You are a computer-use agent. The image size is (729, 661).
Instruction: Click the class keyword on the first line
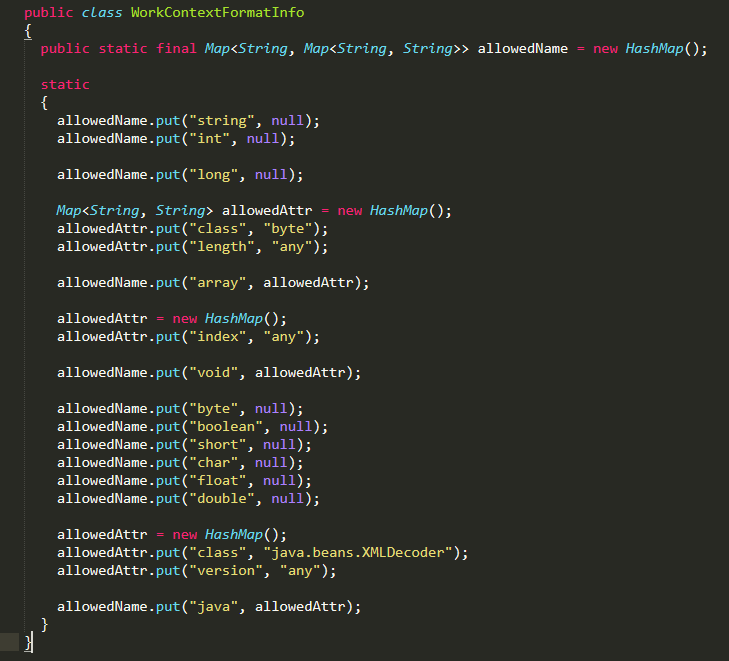pos(102,12)
